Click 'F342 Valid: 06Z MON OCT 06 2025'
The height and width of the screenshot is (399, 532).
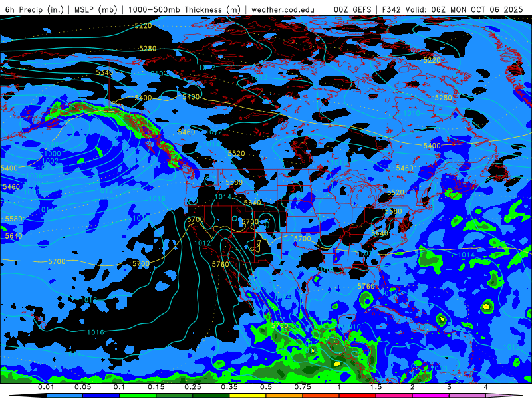(x=452, y=9)
